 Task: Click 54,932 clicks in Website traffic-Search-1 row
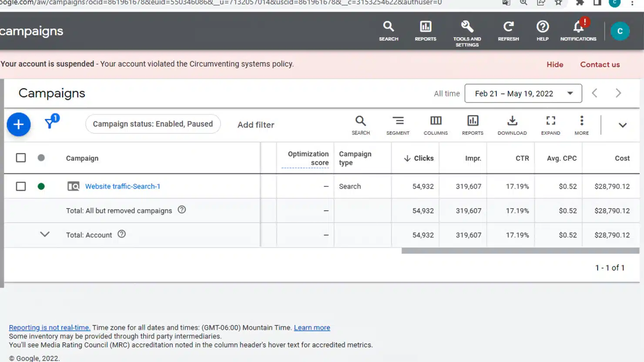(x=423, y=186)
